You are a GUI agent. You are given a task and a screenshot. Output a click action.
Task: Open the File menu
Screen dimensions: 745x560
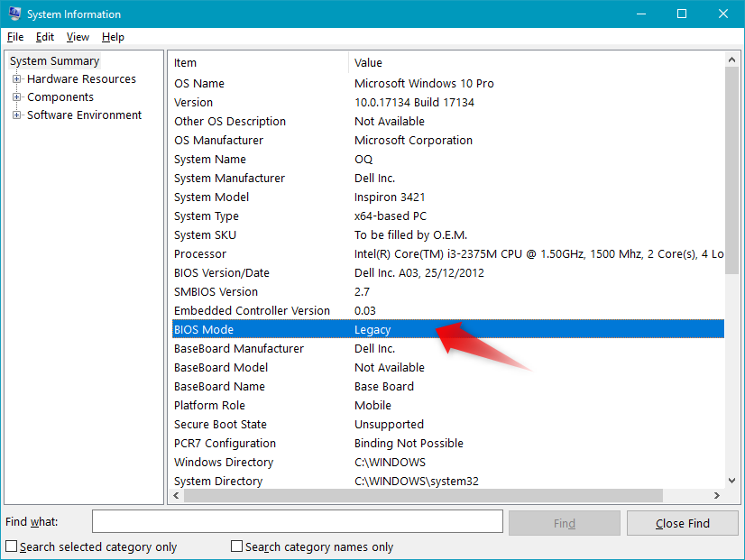15,37
